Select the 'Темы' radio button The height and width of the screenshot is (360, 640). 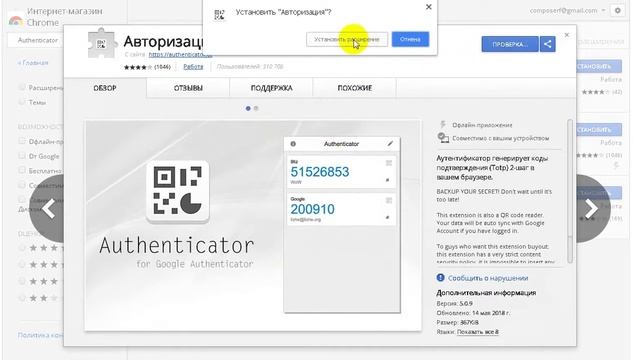(x=22, y=102)
